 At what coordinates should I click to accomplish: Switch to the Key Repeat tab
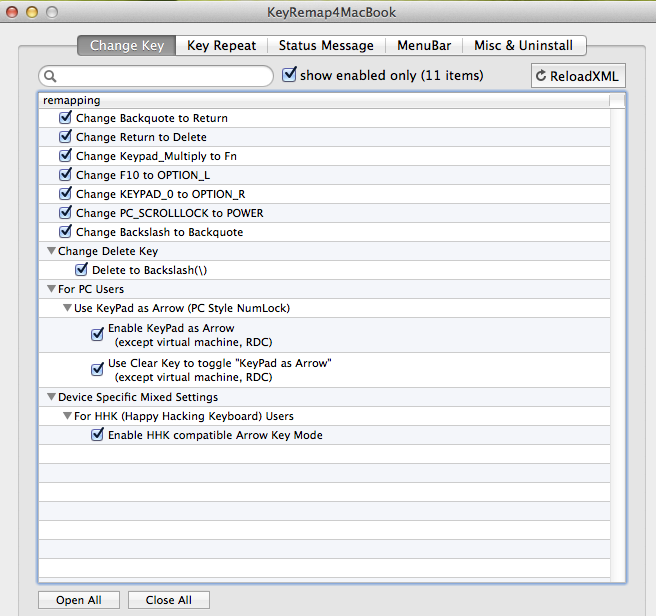coord(221,46)
